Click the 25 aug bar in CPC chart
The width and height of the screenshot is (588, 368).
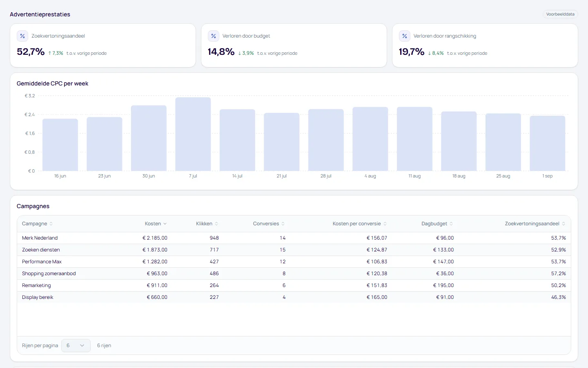coord(503,142)
